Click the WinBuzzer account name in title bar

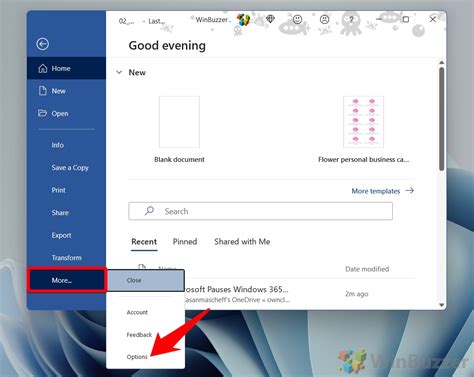tap(213, 20)
